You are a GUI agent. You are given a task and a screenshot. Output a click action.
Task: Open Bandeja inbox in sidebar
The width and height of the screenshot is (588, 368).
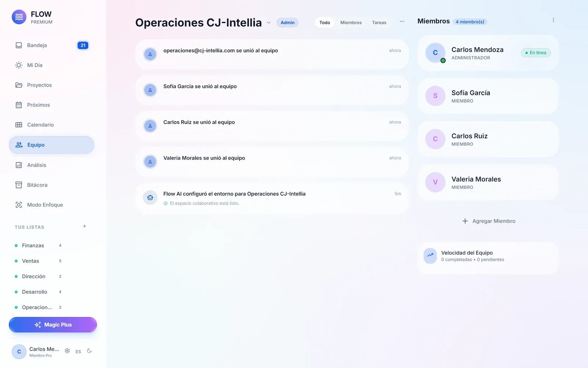tap(51, 45)
